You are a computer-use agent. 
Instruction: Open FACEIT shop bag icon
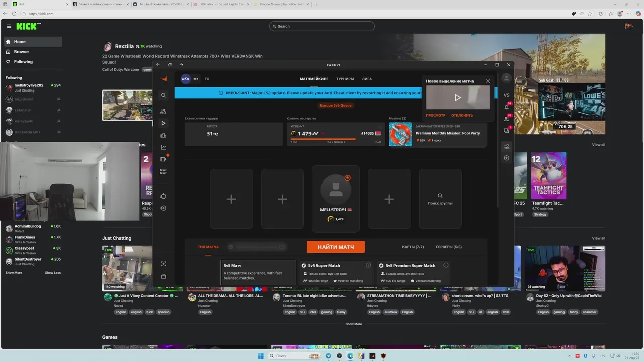coord(163,276)
